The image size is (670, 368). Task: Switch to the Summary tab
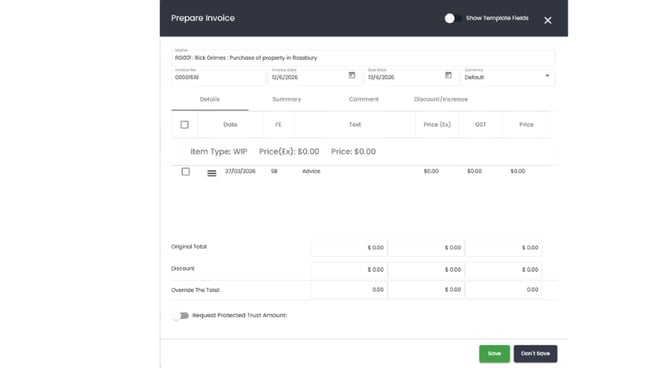point(287,99)
